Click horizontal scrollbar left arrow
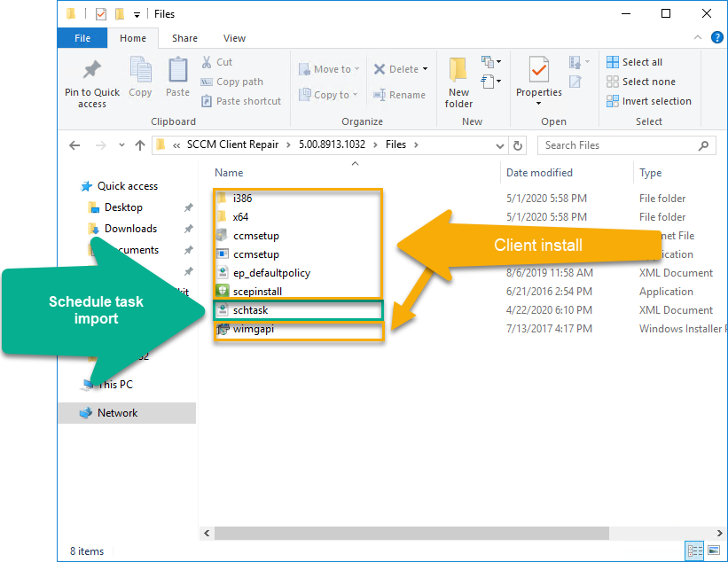 click(x=207, y=534)
